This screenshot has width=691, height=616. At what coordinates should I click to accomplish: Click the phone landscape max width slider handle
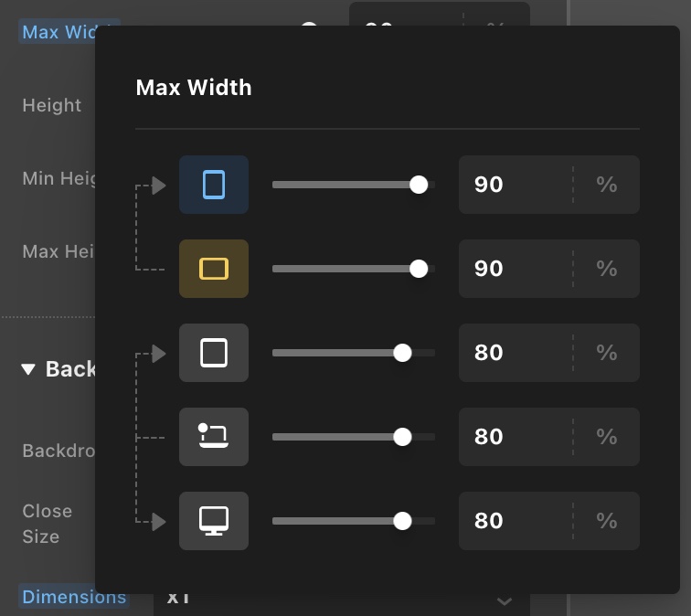(419, 269)
